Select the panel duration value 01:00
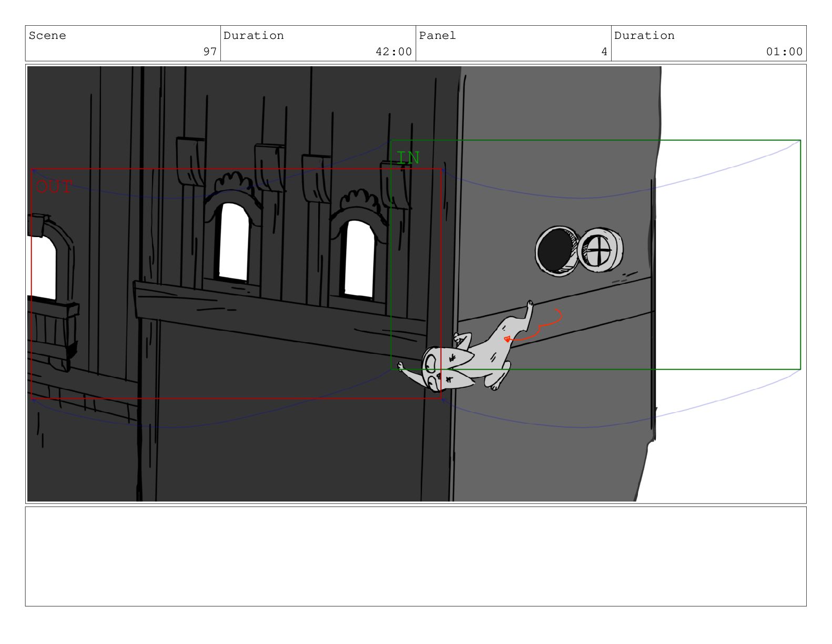 pyautogui.click(x=784, y=52)
